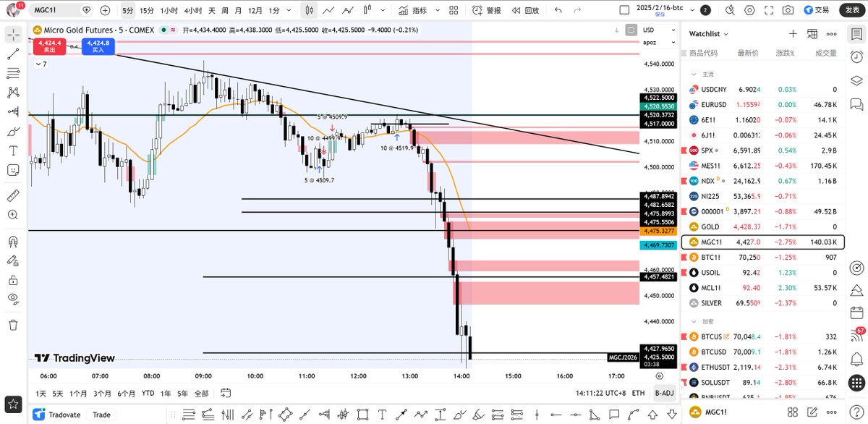The width and height of the screenshot is (868, 424).
Task: Toggle B-ADJ back adjustment
Action: click(x=663, y=393)
